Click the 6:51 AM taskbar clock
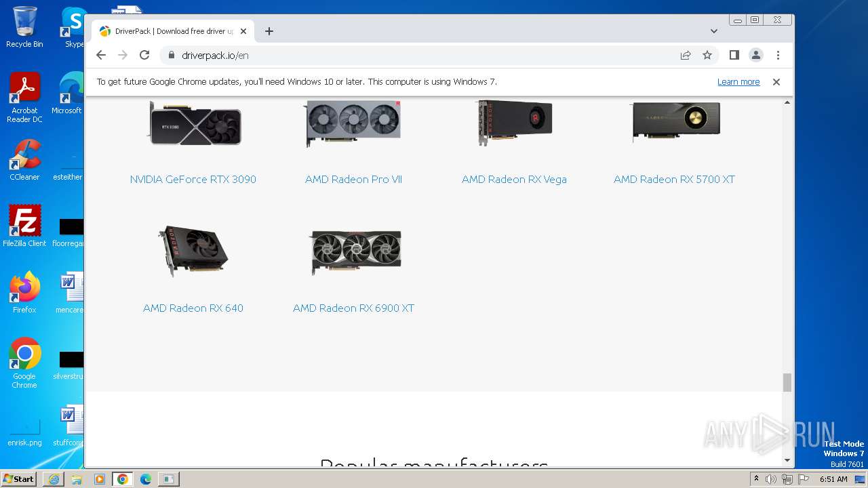868x488 pixels. [x=833, y=479]
